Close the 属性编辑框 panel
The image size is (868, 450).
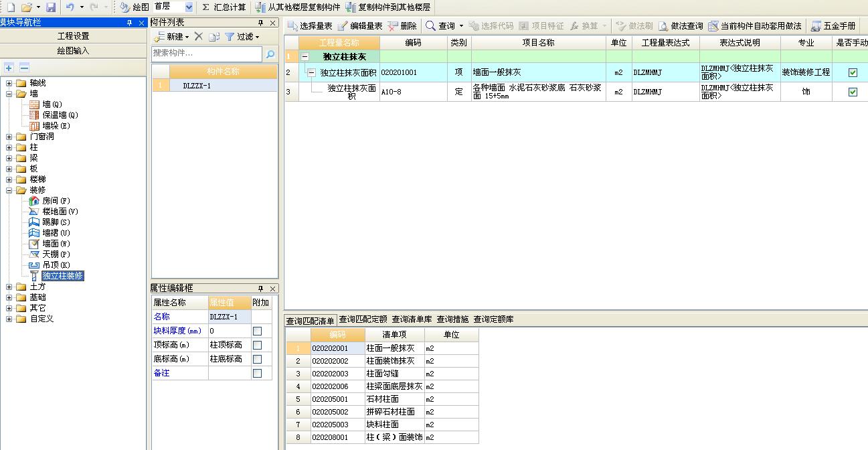(273, 288)
